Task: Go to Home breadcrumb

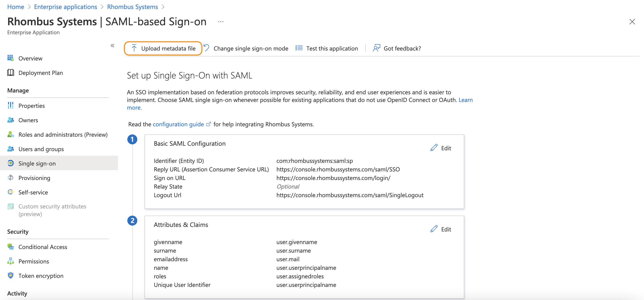Action: pyautogui.click(x=16, y=7)
